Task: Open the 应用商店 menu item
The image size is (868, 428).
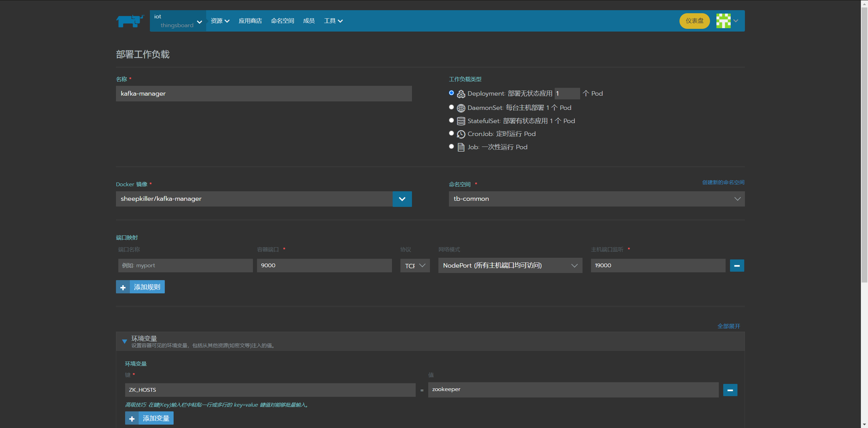Action: click(250, 21)
